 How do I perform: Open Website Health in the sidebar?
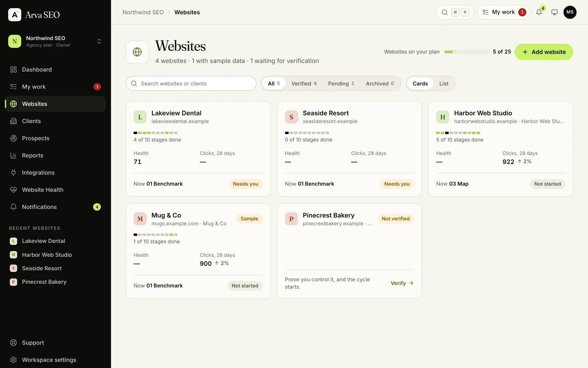click(x=55, y=190)
